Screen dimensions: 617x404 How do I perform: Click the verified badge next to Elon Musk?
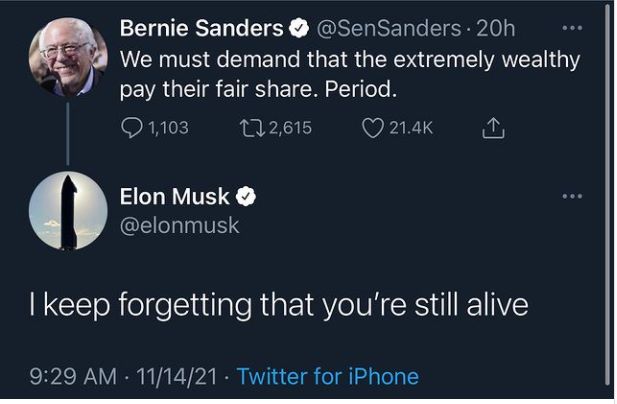[x=245, y=197]
